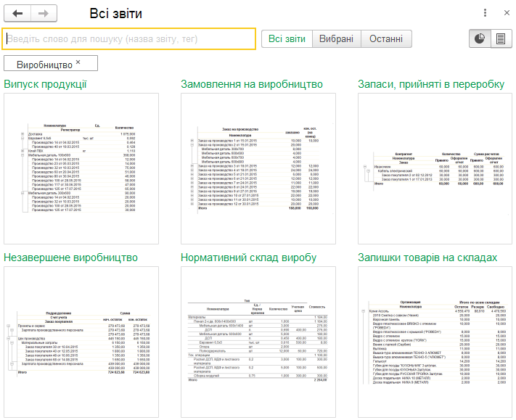Click the Запаси, прийняті в переробку thumbnail
Viewport: 516px width, 420px height.
point(435,169)
